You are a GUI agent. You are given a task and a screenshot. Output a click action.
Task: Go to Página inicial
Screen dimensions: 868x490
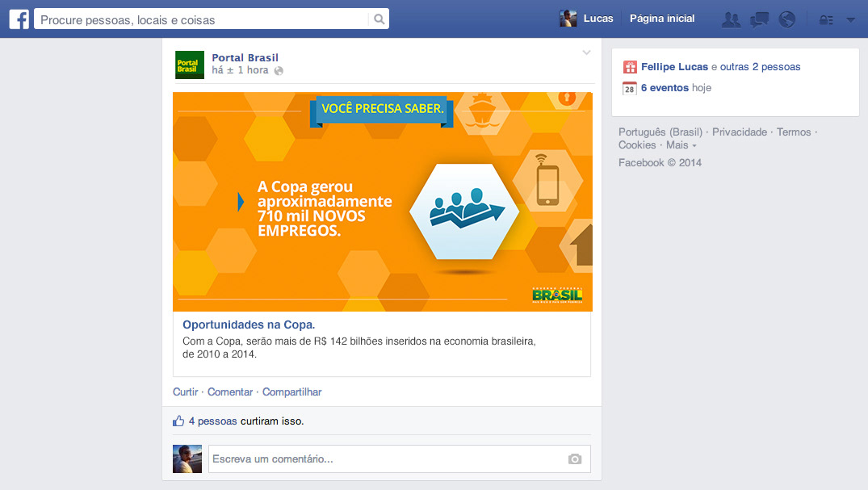point(662,19)
